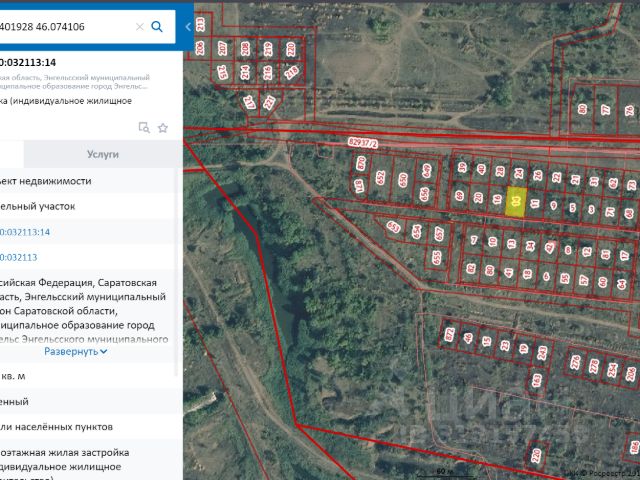Open cadastral quarter link 0:032113
The image size is (640, 480).
[x=18, y=258]
